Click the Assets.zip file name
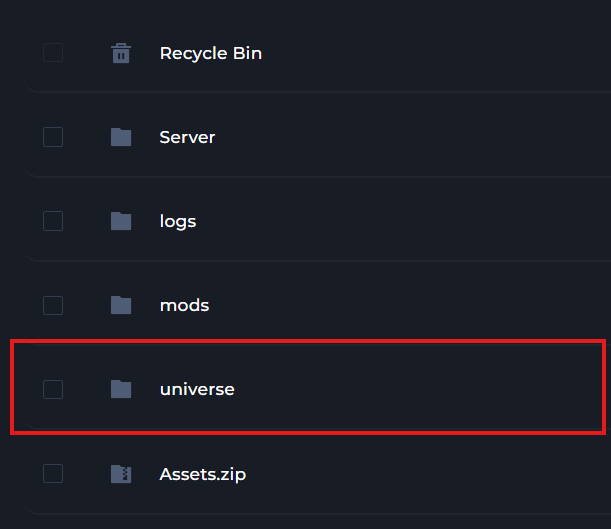 click(x=202, y=474)
